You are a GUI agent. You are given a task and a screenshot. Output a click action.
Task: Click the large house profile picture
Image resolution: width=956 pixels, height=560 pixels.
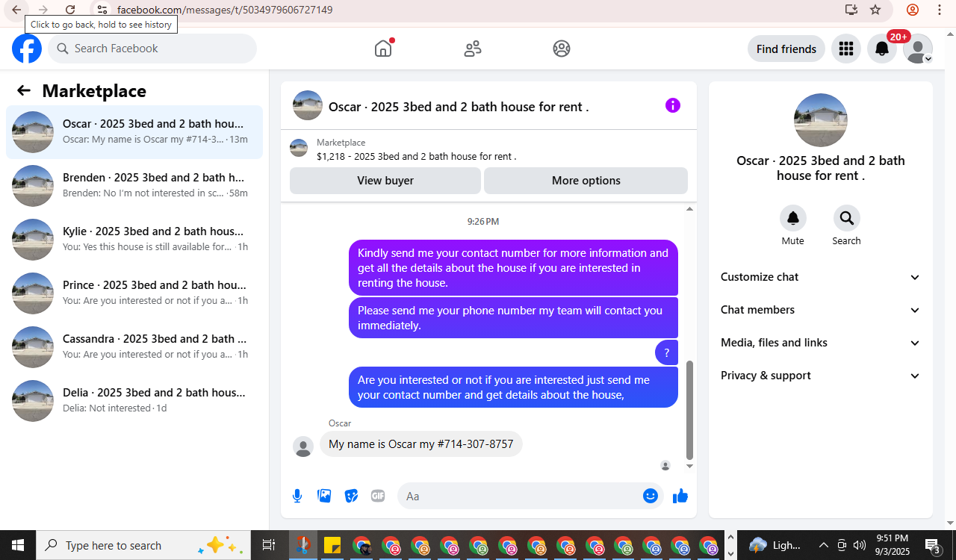821,120
